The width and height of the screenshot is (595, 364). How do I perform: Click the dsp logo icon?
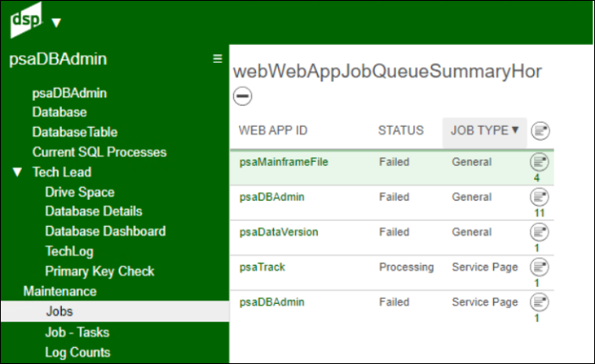tap(25, 19)
